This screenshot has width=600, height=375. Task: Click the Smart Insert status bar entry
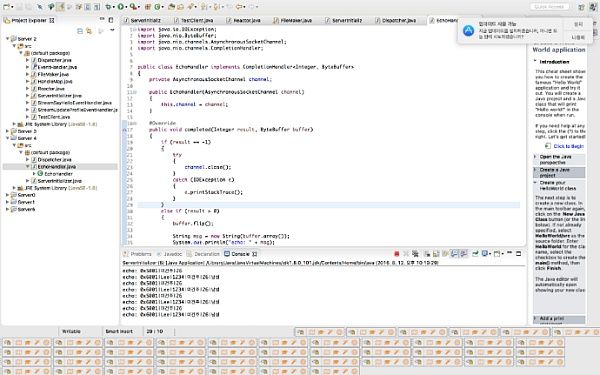click(x=119, y=331)
